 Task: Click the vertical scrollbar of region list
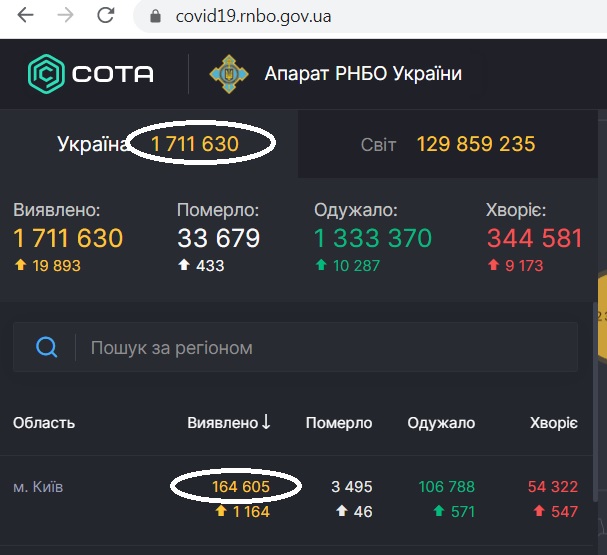point(595,401)
